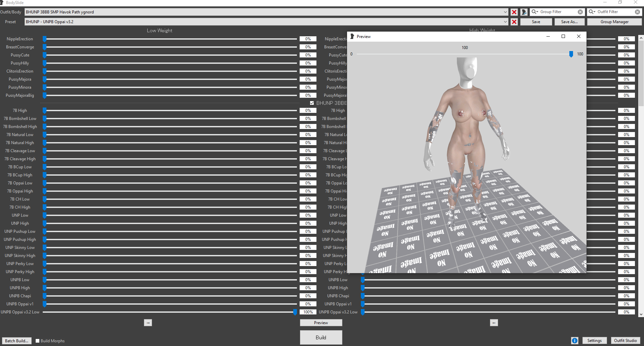Open the blue info About icon
The image size is (644, 346).
tap(575, 341)
